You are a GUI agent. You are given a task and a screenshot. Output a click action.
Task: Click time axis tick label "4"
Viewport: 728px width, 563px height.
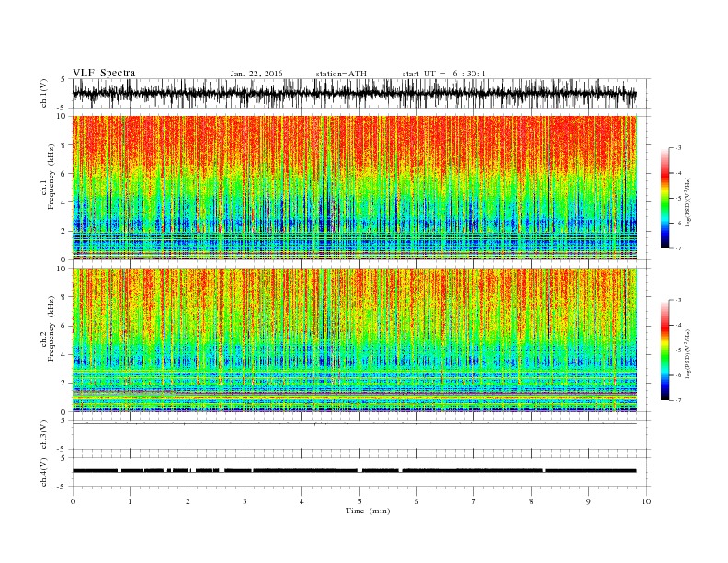301,501
